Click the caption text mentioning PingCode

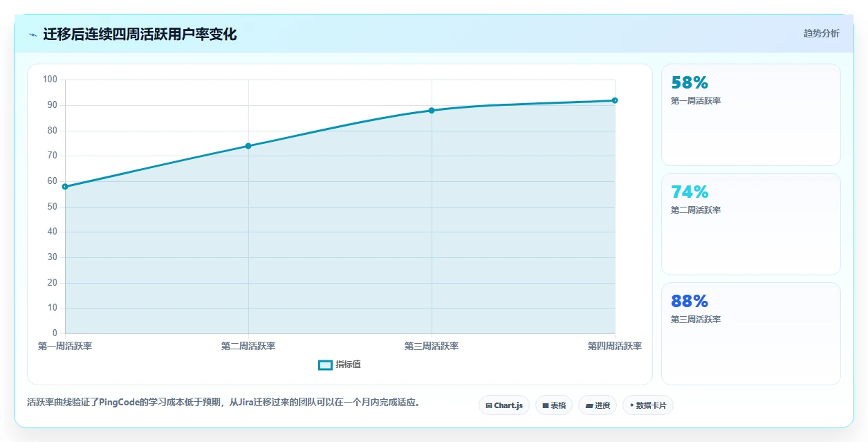(224, 402)
